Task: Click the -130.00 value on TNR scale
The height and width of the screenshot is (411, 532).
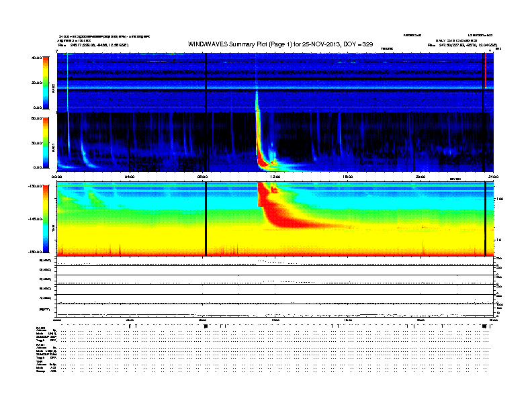Action: [x=36, y=186]
